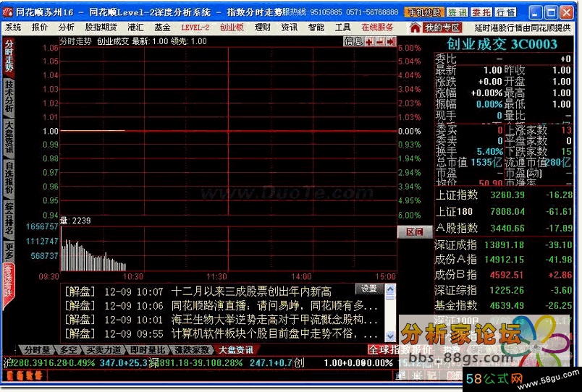Open the LEVEL-2 menu
The width and height of the screenshot is (582, 392).
coord(195,27)
